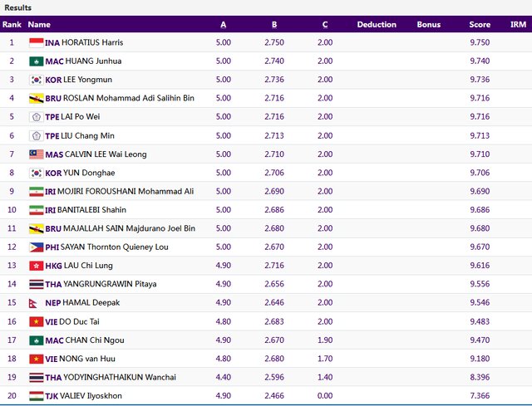Screen dimensions: 532x406
Task: Click the Brunei flag next to ROSLAN Mohammad
Action: (36, 98)
